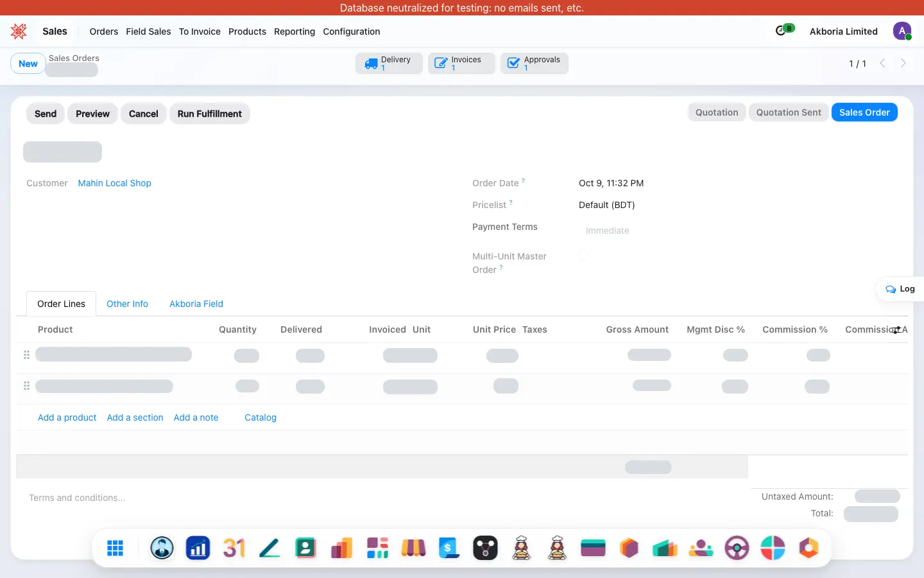
Task: Go to the previous record arrow
Action: pyautogui.click(x=882, y=64)
